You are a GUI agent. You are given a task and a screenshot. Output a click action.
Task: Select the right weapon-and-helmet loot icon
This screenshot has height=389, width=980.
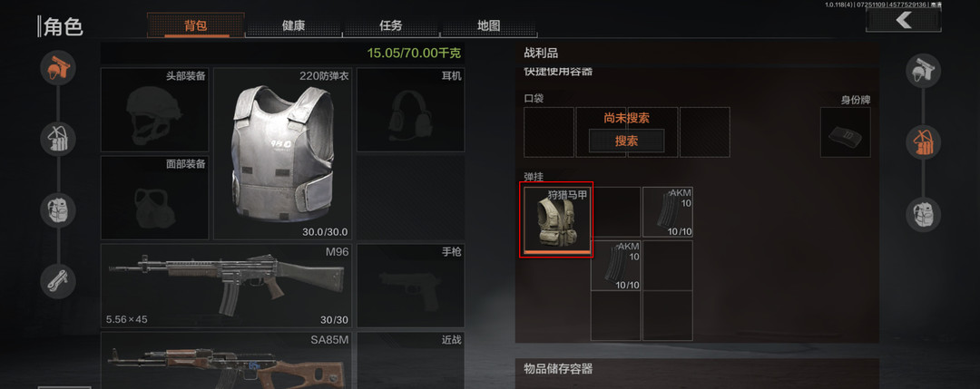tap(923, 71)
